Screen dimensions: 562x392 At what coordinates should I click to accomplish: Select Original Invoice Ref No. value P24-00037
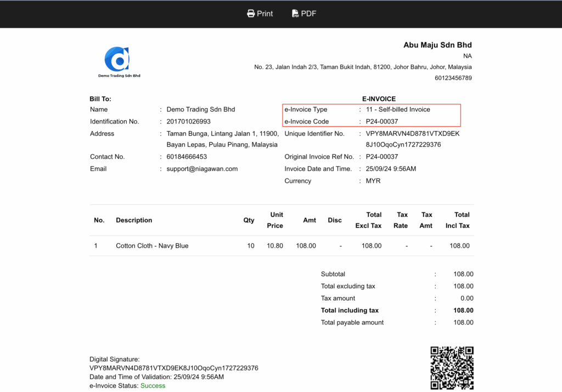(382, 156)
